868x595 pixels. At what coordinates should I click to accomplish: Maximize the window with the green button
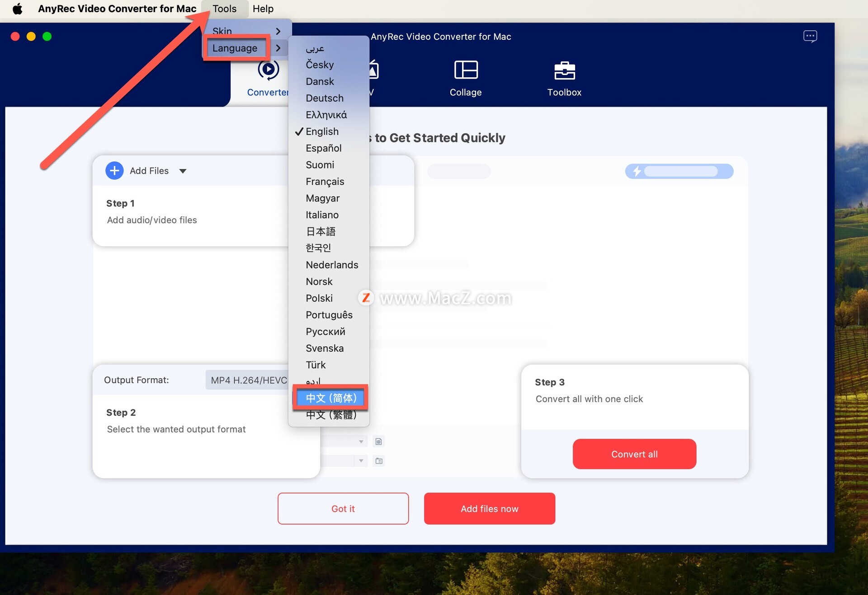point(47,37)
